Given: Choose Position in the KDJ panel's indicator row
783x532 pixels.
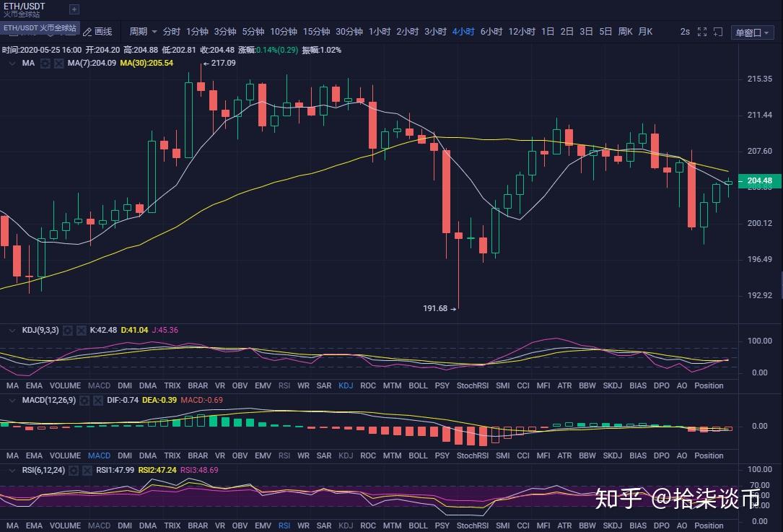Looking at the screenshot, I should pos(709,385).
